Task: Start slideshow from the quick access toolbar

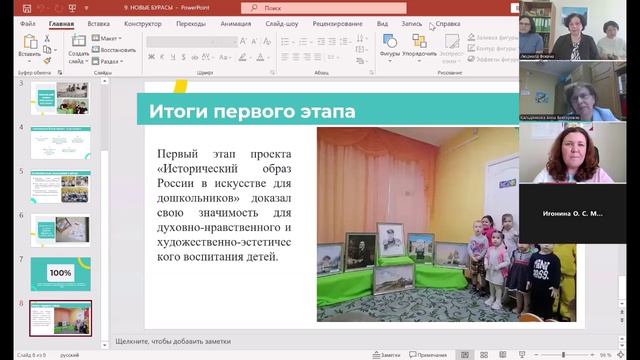Action: [72, 8]
